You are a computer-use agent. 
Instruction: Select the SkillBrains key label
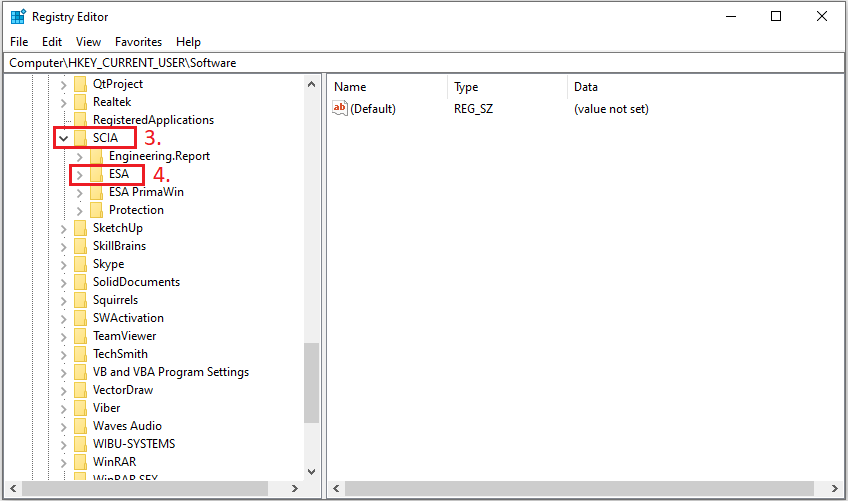120,246
